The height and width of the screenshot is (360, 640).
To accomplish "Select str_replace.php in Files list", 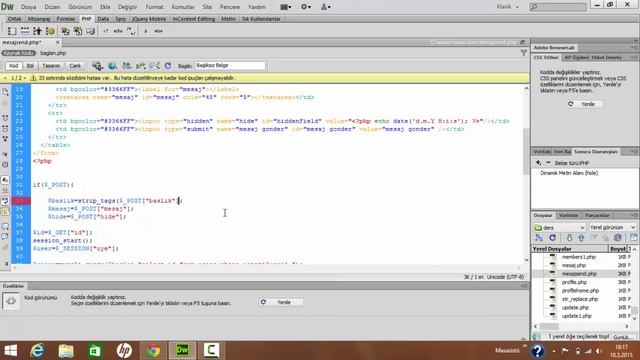I will (x=580, y=299).
